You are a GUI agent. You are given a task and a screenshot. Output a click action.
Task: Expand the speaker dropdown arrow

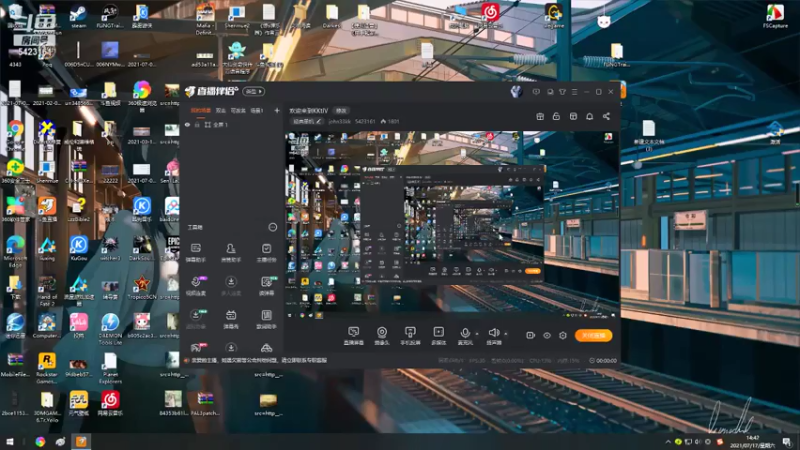pyautogui.click(x=506, y=334)
